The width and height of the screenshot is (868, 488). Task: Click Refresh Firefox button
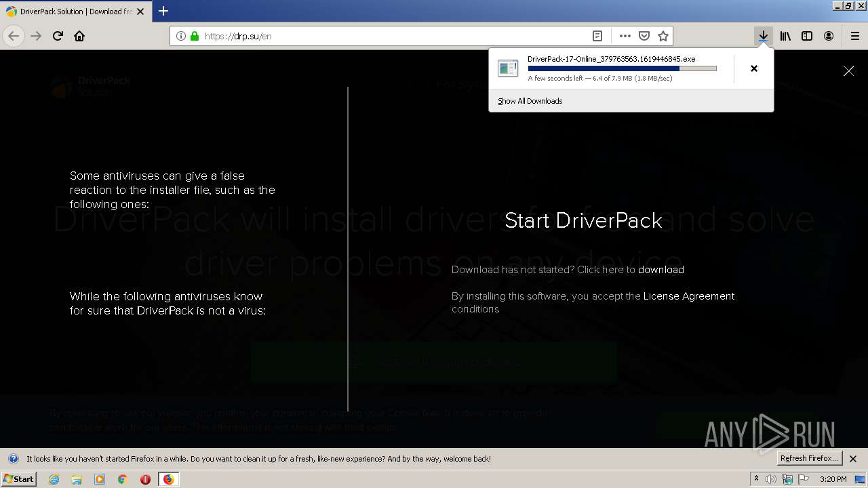(810, 459)
